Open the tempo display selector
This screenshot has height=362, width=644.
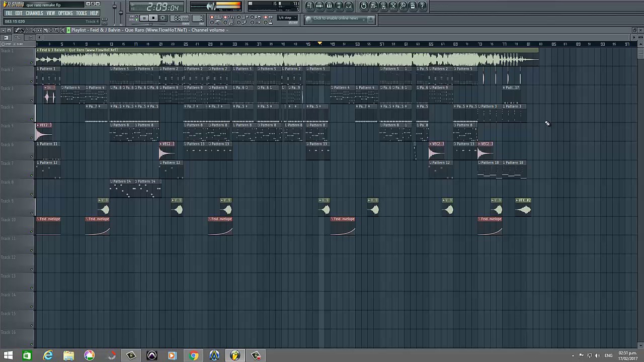(x=179, y=19)
